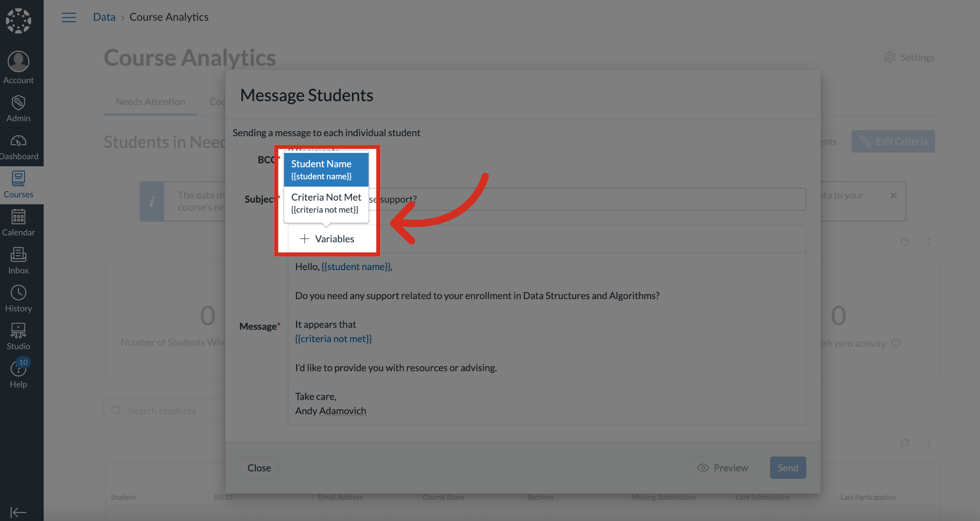This screenshot has width=980, height=521.
Task: Open Courses in the sidebar
Action: pyautogui.click(x=18, y=185)
